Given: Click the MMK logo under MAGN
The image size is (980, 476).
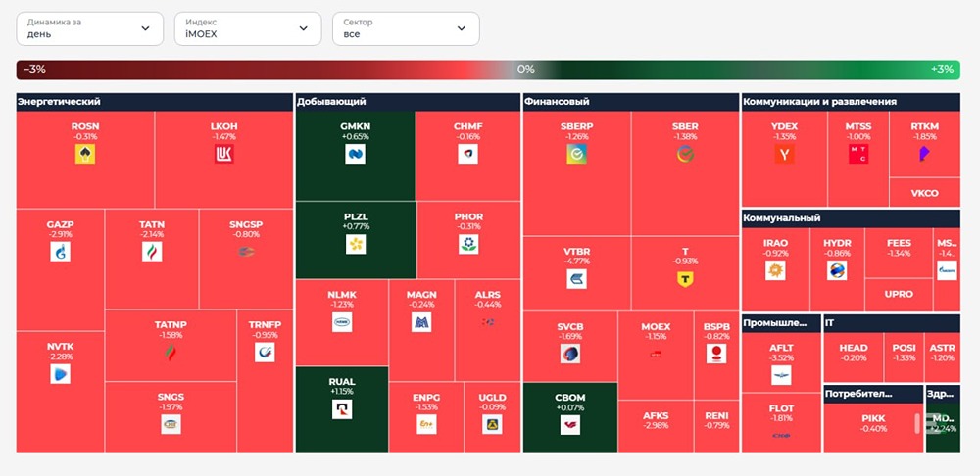Looking at the screenshot, I should [421, 321].
